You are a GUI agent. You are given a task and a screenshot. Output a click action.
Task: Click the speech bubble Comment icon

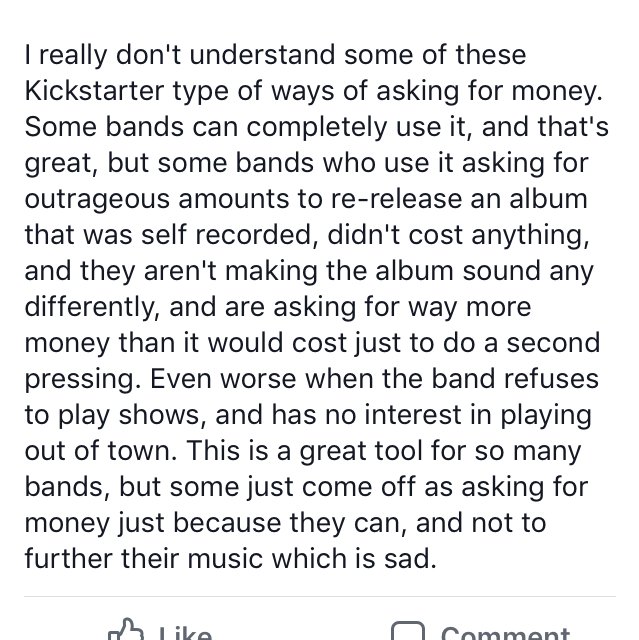[408, 631]
